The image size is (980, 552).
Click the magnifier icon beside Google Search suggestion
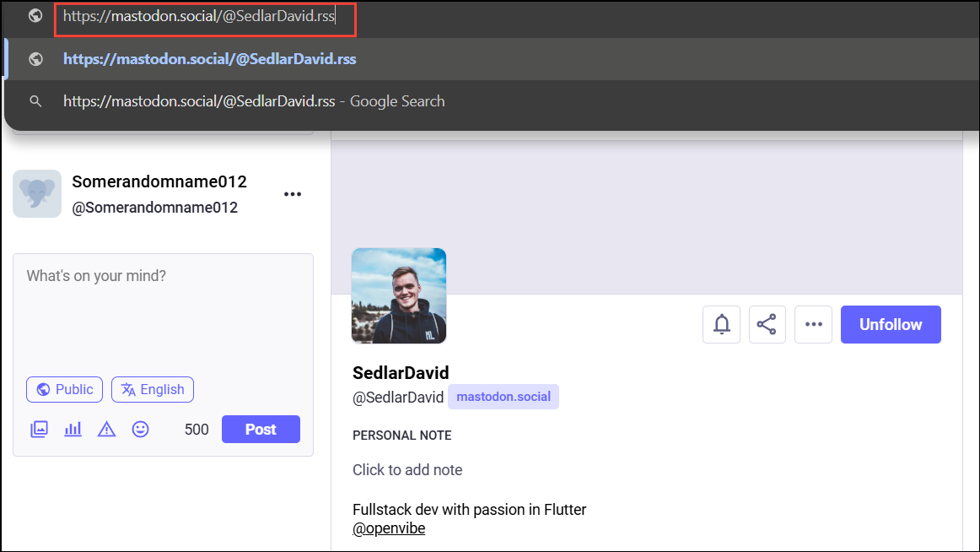pos(35,101)
